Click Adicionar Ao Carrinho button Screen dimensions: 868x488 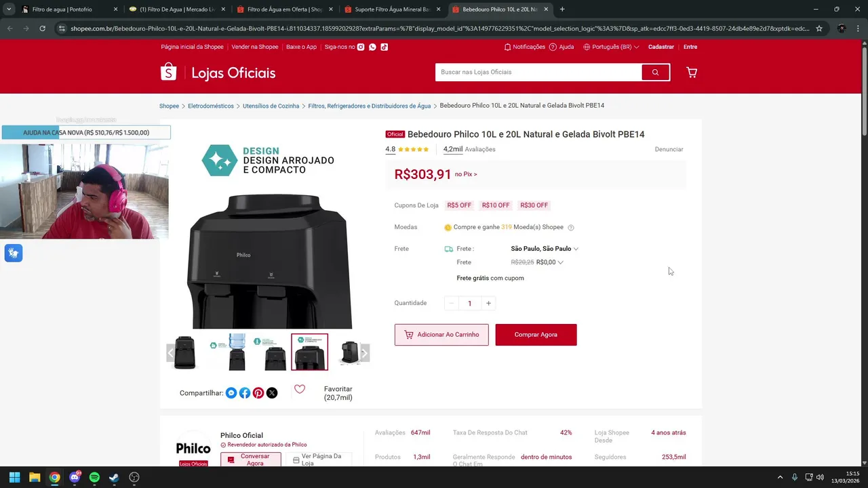441,335
